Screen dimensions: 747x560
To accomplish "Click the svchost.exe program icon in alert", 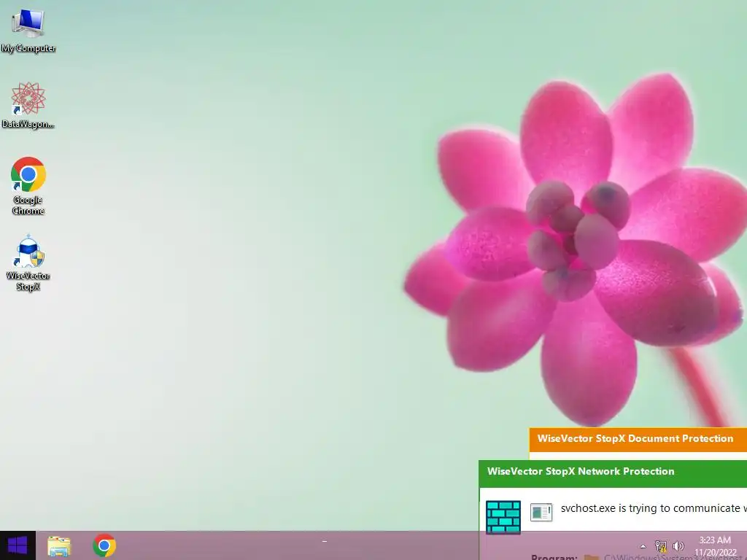I will pyautogui.click(x=541, y=513).
